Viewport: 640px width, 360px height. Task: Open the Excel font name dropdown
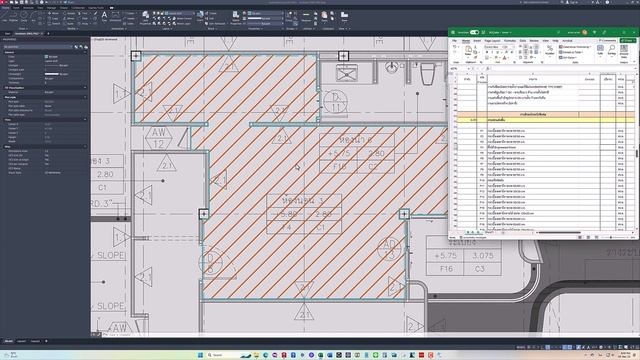click(x=492, y=47)
